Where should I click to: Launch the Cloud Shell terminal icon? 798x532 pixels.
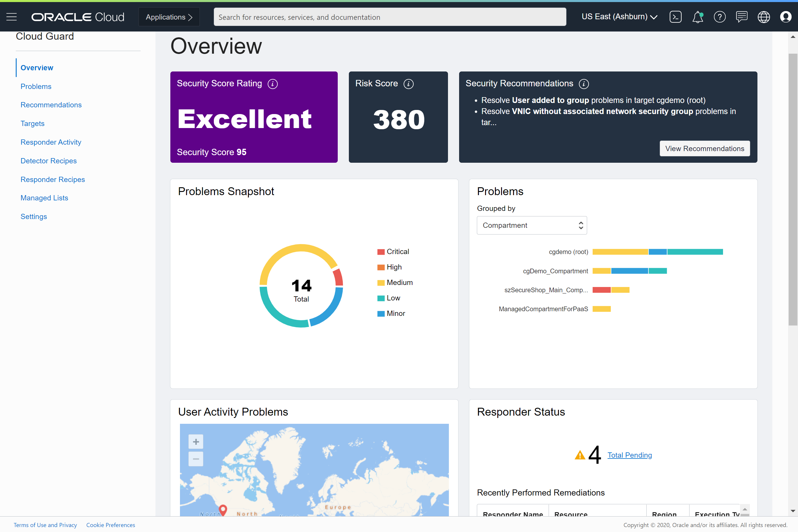[675, 17]
